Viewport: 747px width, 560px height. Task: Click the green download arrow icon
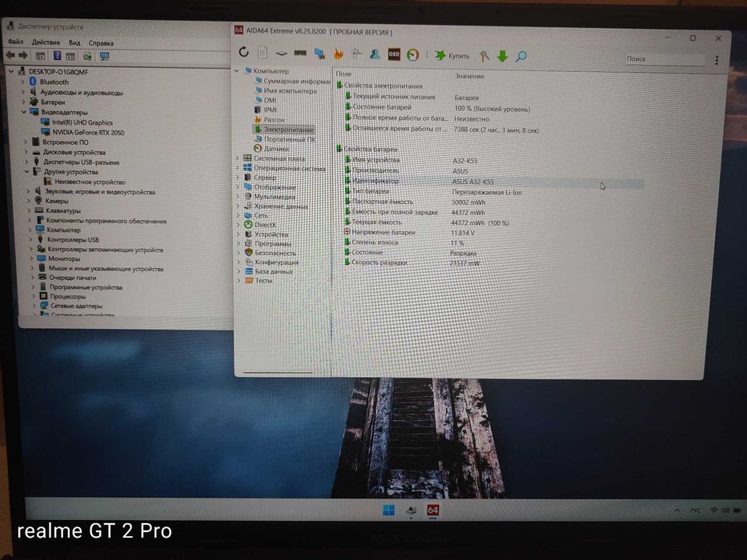pyautogui.click(x=503, y=56)
